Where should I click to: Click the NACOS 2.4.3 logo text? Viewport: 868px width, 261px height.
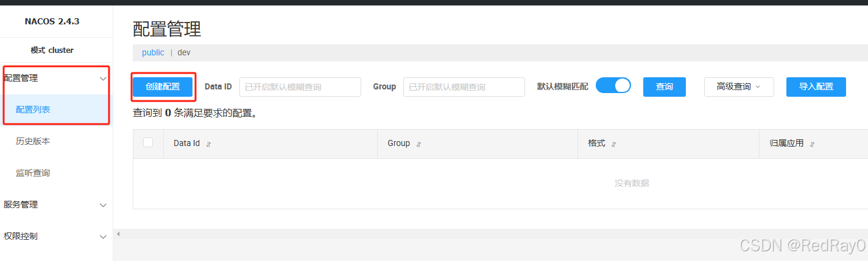[52, 21]
